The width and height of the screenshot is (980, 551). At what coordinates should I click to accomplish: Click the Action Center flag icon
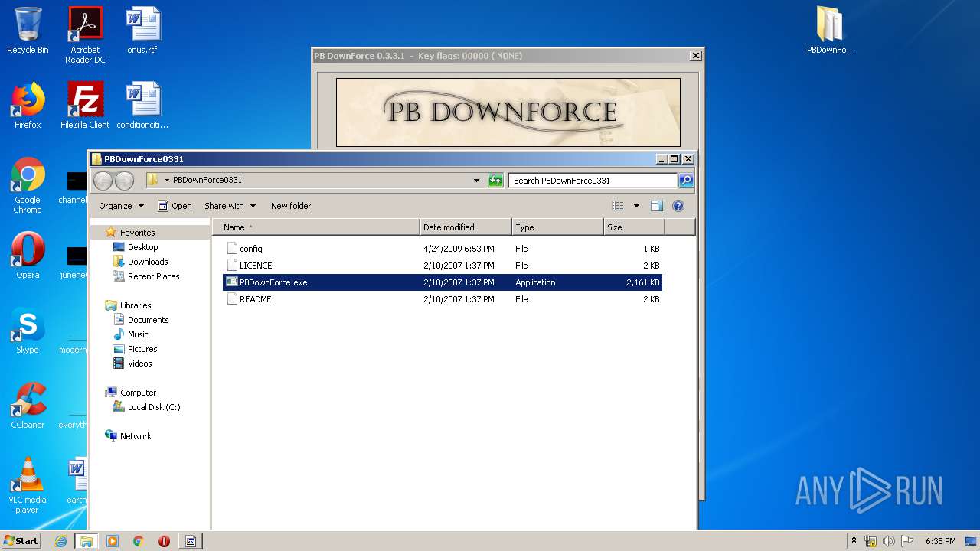[906, 541]
